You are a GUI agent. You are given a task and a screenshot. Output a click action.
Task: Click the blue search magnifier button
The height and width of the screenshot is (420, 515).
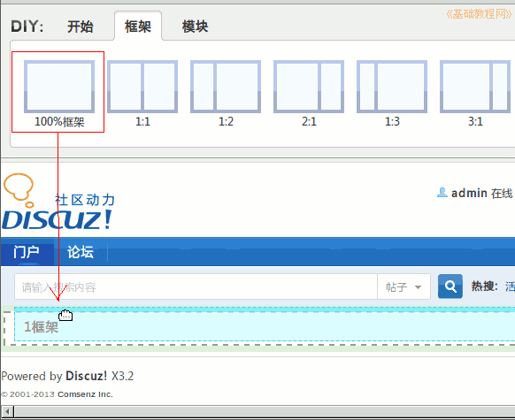450,286
